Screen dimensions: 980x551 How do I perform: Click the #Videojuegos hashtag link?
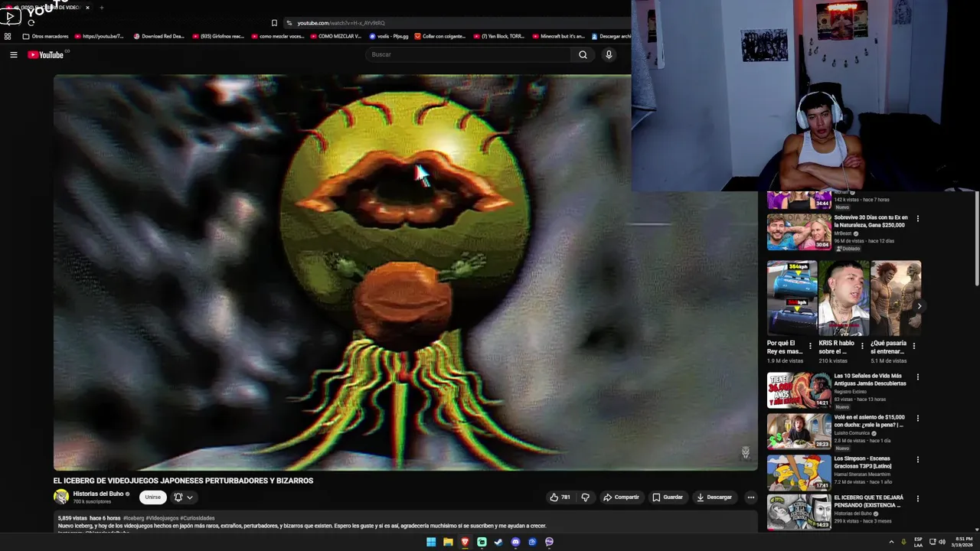click(162, 518)
